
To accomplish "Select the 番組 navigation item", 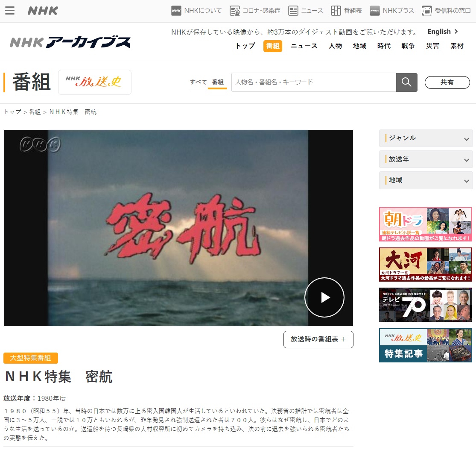I will [273, 46].
